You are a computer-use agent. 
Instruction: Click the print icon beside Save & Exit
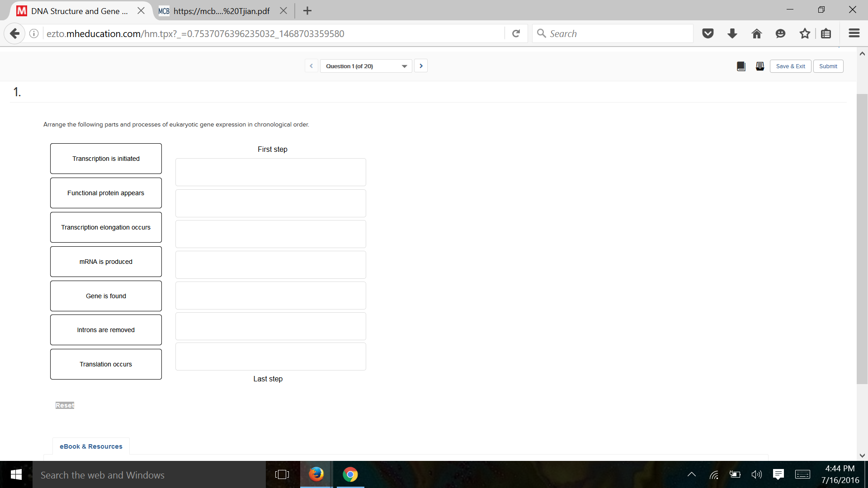point(760,66)
